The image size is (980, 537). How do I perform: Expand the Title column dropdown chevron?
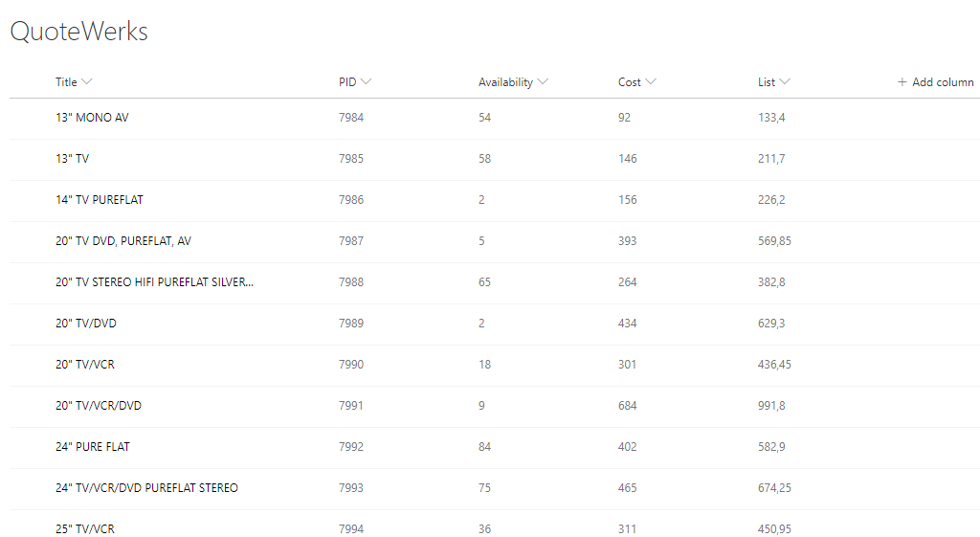[x=87, y=82]
